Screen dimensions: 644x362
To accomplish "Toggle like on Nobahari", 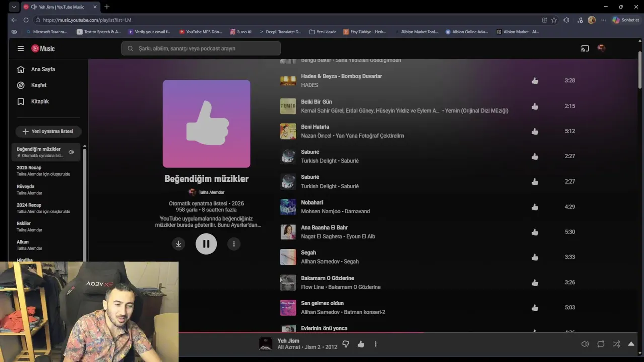I will pyautogui.click(x=535, y=207).
